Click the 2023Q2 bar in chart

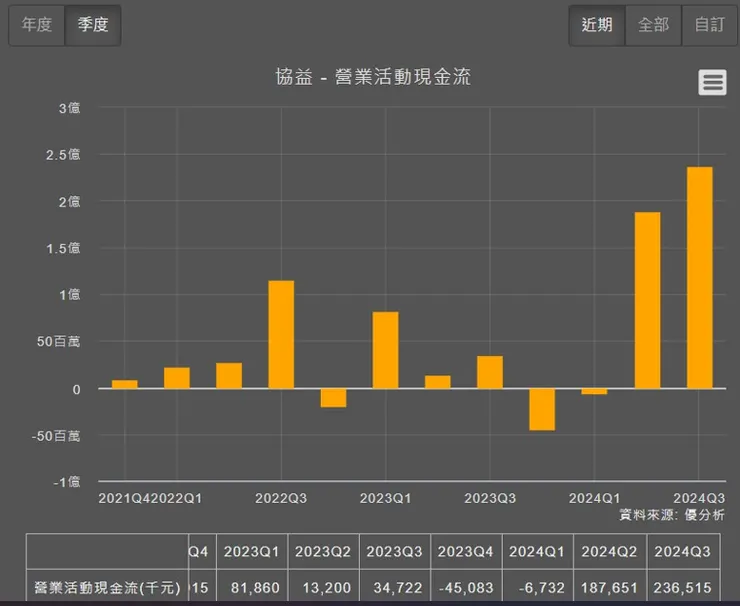(x=438, y=382)
